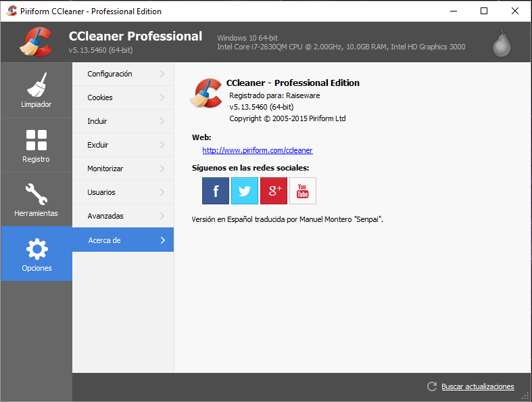
Task: Minimize the CCleaner window
Action: click(x=454, y=11)
